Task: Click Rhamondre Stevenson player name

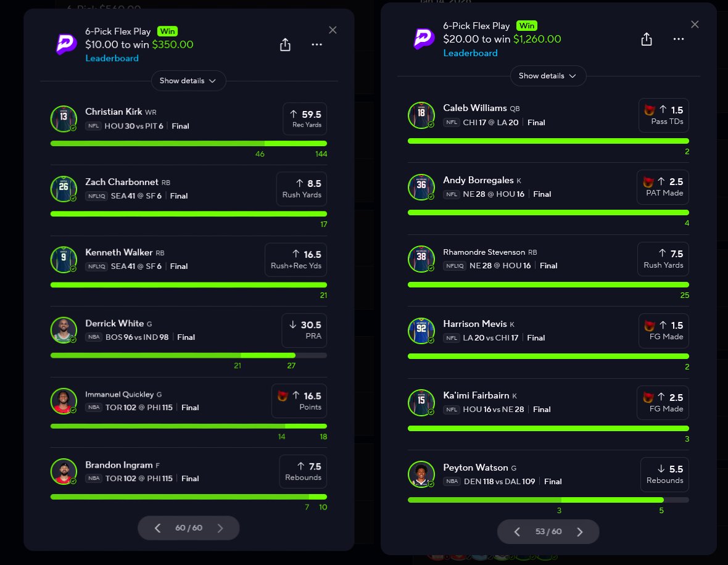Action: point(484,252)
